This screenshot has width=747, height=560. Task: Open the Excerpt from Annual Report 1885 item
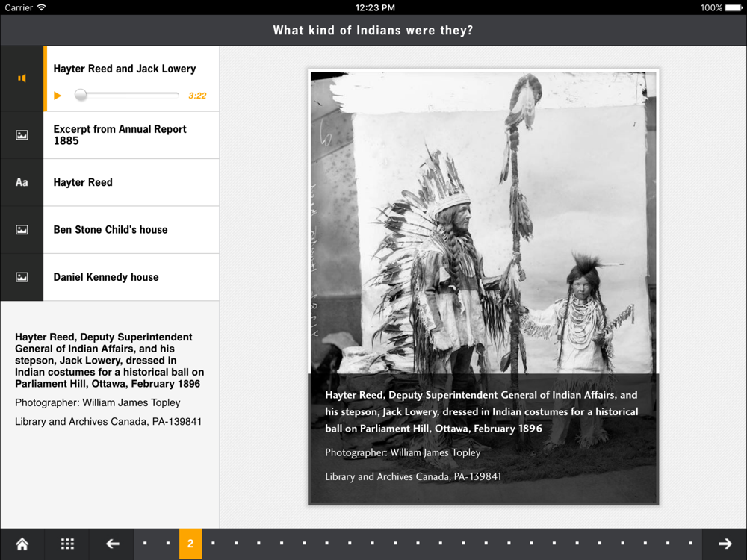(x=131, y=135)
